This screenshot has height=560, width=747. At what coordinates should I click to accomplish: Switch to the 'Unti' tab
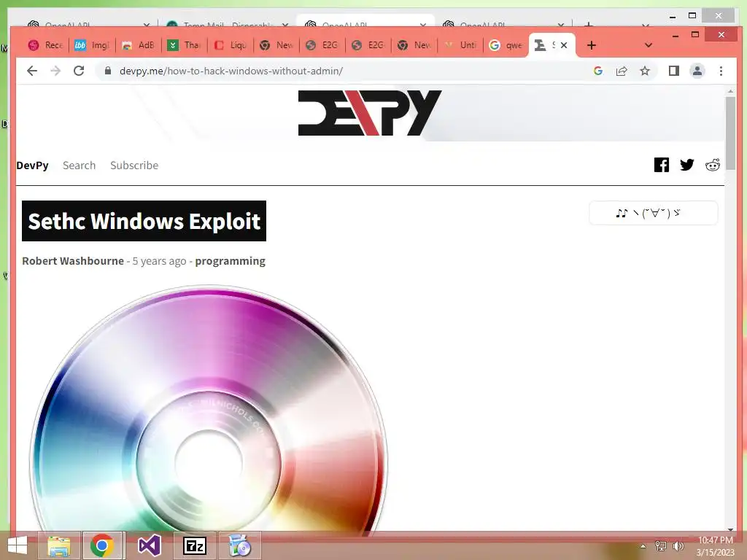[x=460, y=45]
